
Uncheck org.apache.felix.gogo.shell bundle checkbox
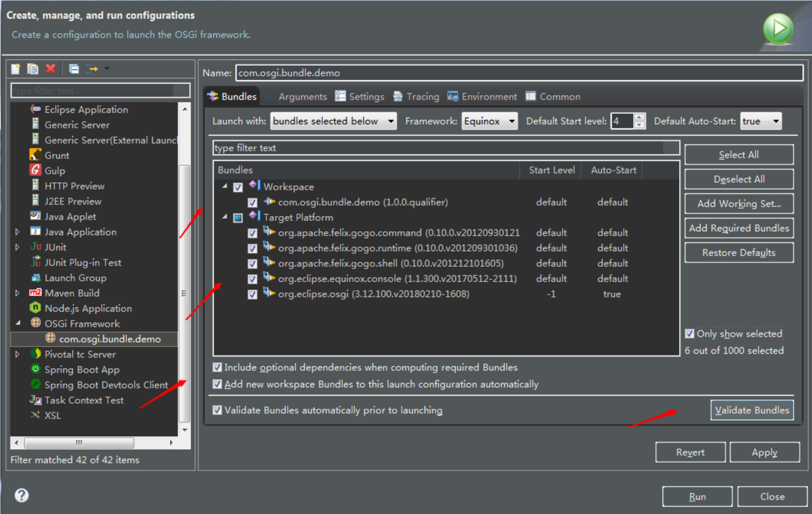click(x=252, y=264)
